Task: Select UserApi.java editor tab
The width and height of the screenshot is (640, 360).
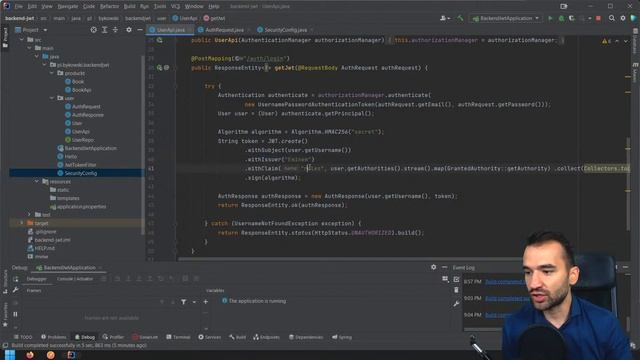Action: click(171, 30)
